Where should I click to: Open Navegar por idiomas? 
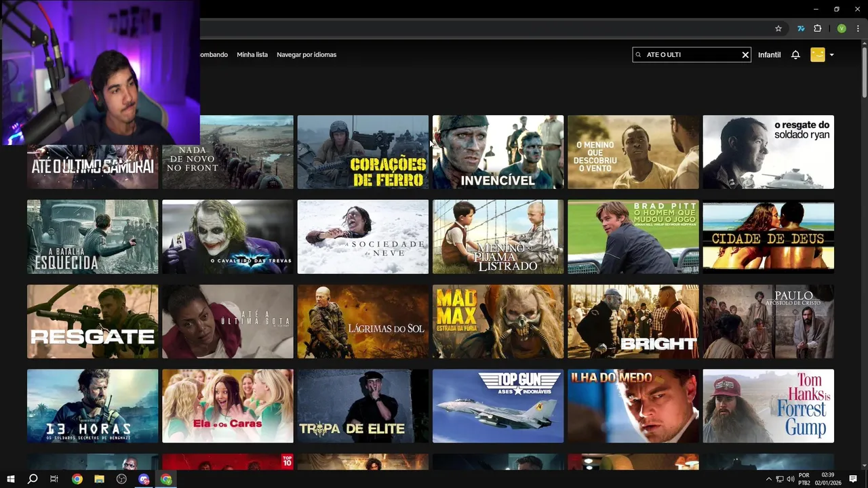[x=307, y=55]
